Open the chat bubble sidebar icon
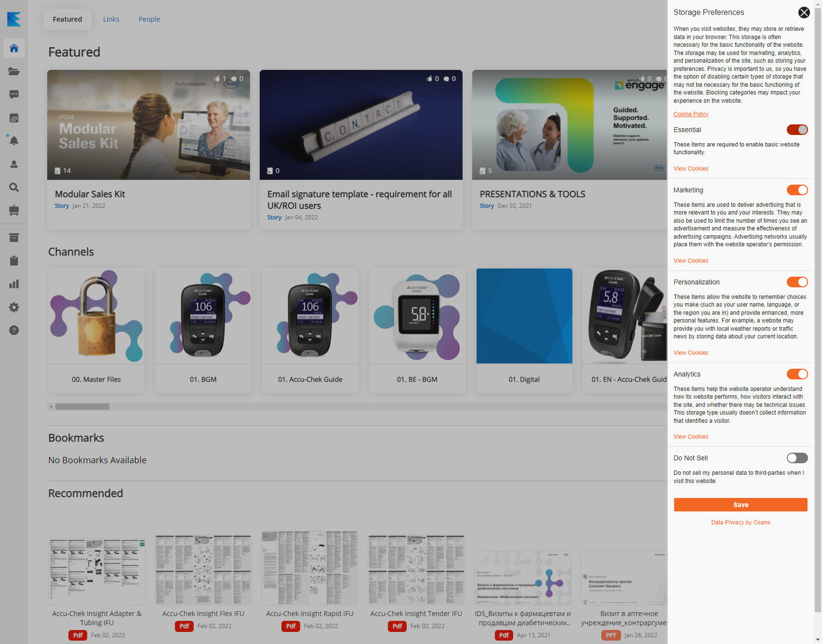The width and height of the screenshot is (822, 644). [x=14, y=94]
